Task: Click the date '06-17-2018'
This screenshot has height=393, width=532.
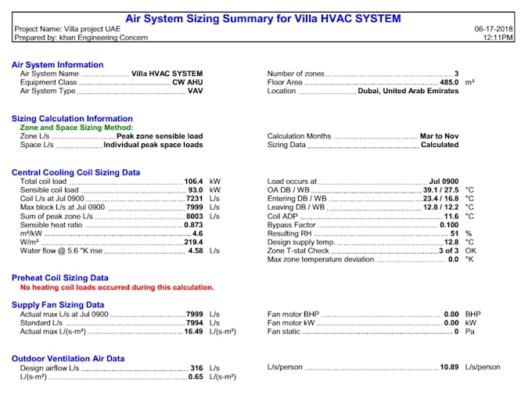Action: [494, 29]
